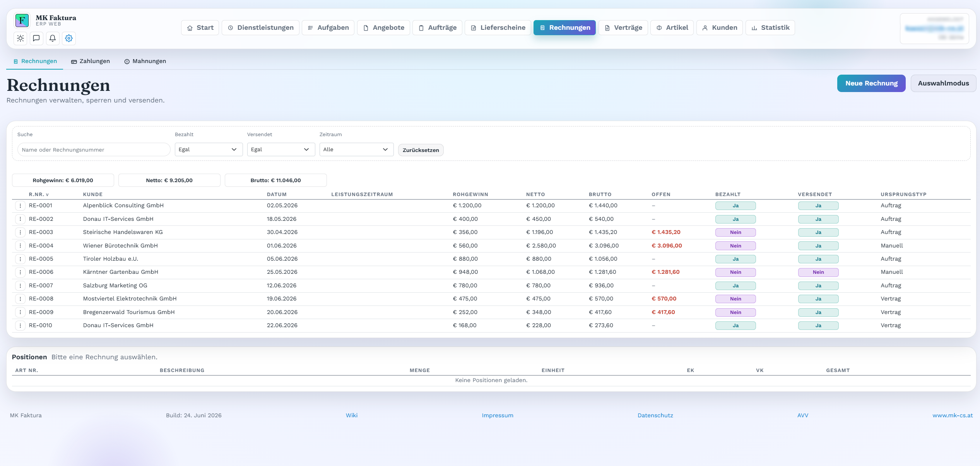Open the notifications bell icon

point(53,38)
